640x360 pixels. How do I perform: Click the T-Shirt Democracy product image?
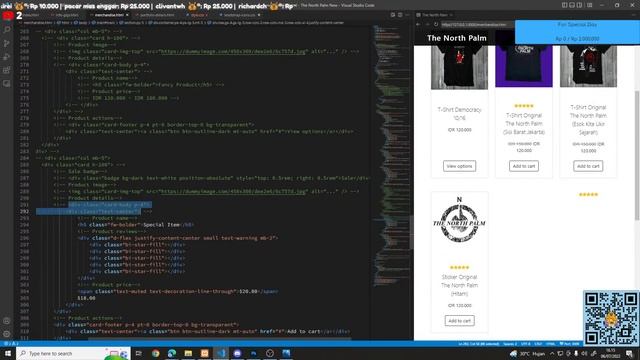point(459,67)
